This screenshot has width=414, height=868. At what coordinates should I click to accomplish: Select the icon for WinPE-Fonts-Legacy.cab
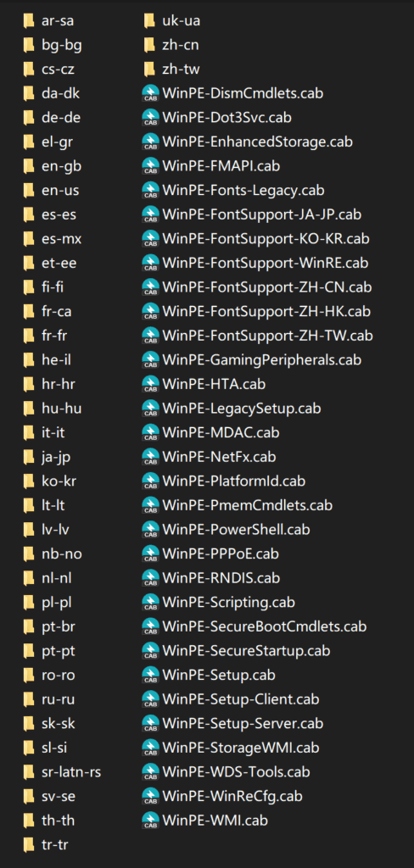tap(150, 191)
